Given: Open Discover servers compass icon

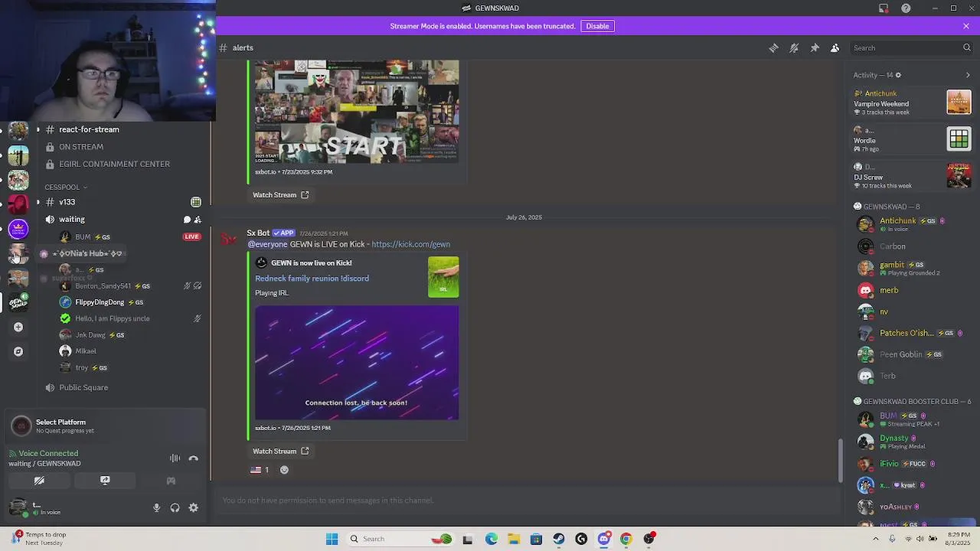Looking at the screenshot, I should (18, 352).
